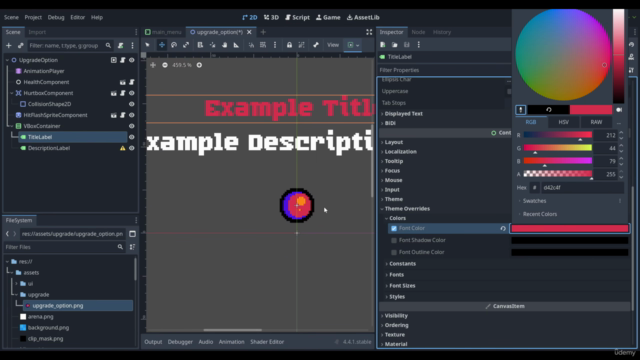This screenshot has width=640, height=360.
Task: Open script of HealthComponent node
Action: pos(131,82)
